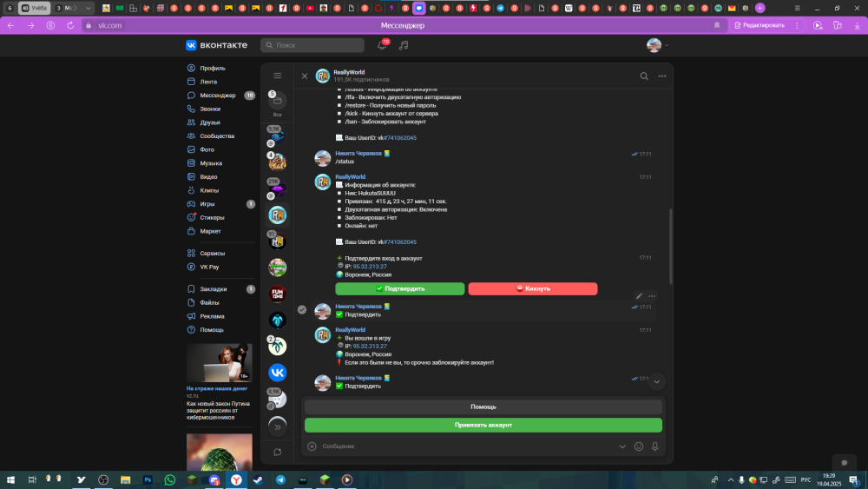Edit the selected message with pencil
868x489 pixels.
639,296
